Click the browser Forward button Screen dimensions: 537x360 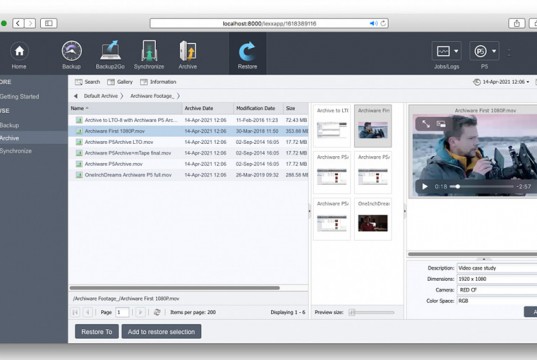[30, 23]
